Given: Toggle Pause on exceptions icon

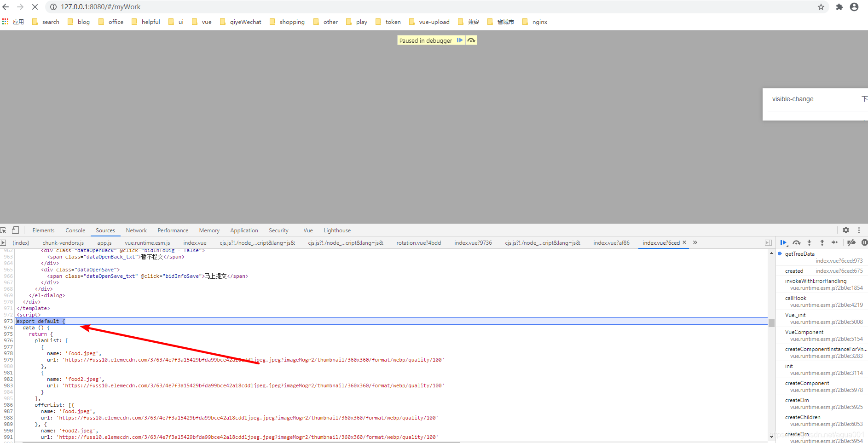Looking at the screenshot, I should 864,242.
